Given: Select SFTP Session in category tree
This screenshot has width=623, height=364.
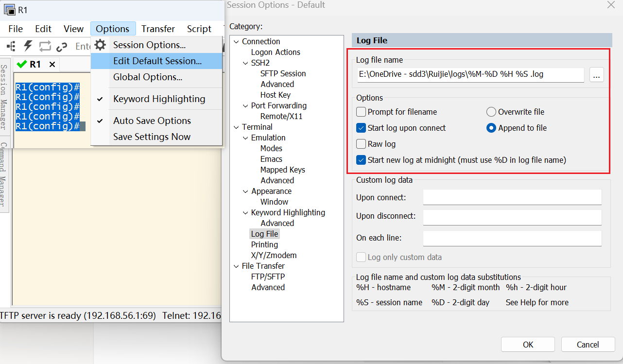Looking at the screenshot, I should [x=283, y=73].
